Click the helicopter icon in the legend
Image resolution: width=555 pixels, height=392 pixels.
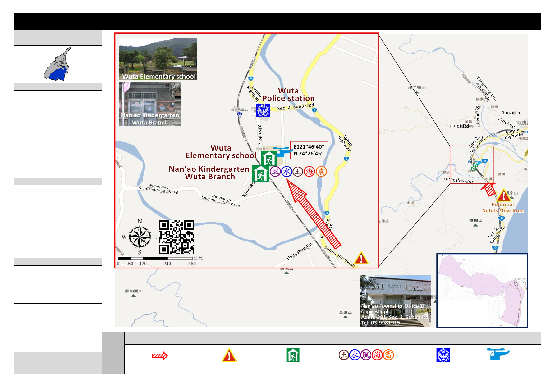click(498, 354)
